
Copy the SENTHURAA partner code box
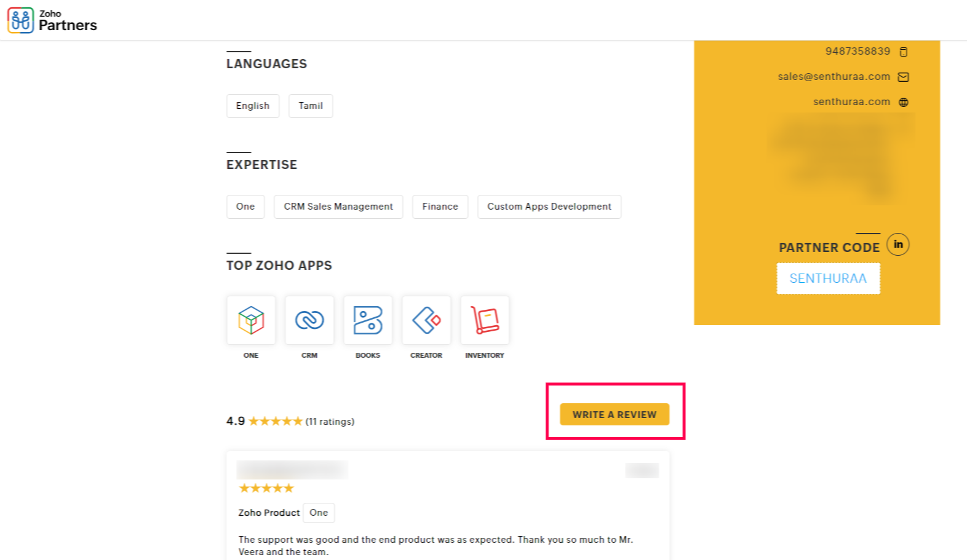click(828, 278)
